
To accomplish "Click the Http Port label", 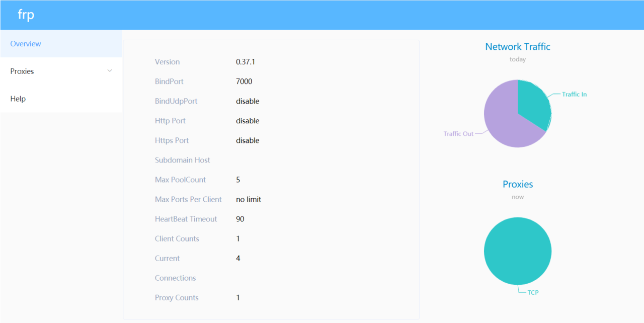I will click(170, 121).
